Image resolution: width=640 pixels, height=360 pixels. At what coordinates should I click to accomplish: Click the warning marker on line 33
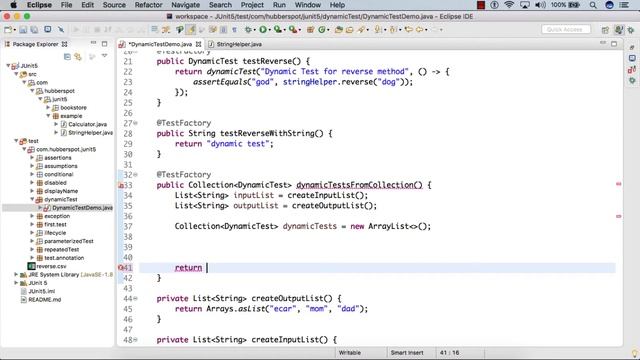click(x=121, y=185)
